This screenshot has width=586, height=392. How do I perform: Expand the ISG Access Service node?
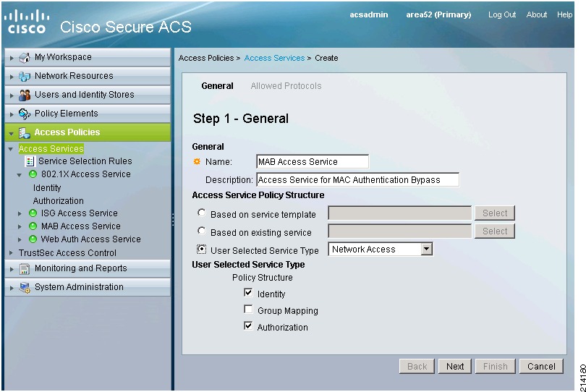click(x=20, y=214)
